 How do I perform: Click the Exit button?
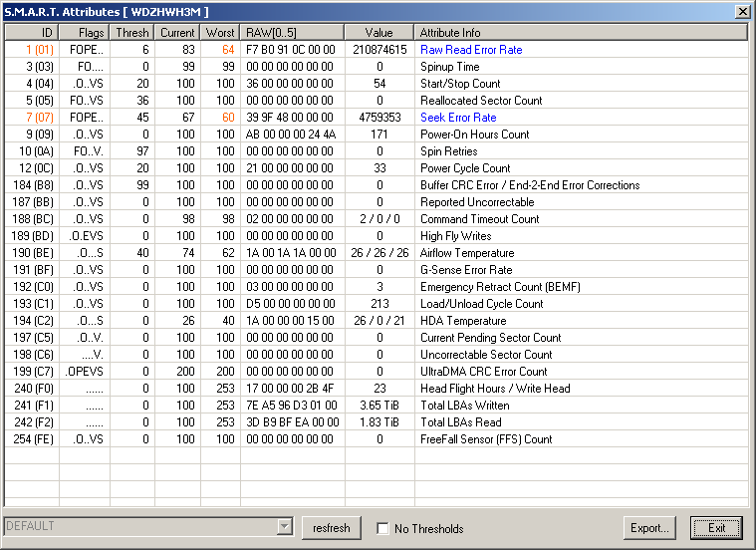[x=716, y=527]
